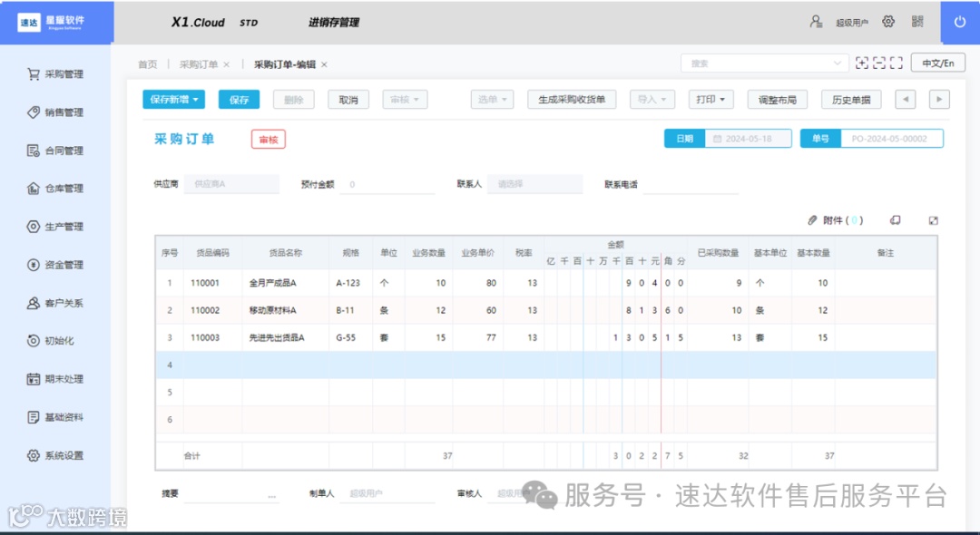Close the 采购订单 tab

coord(226,64)
